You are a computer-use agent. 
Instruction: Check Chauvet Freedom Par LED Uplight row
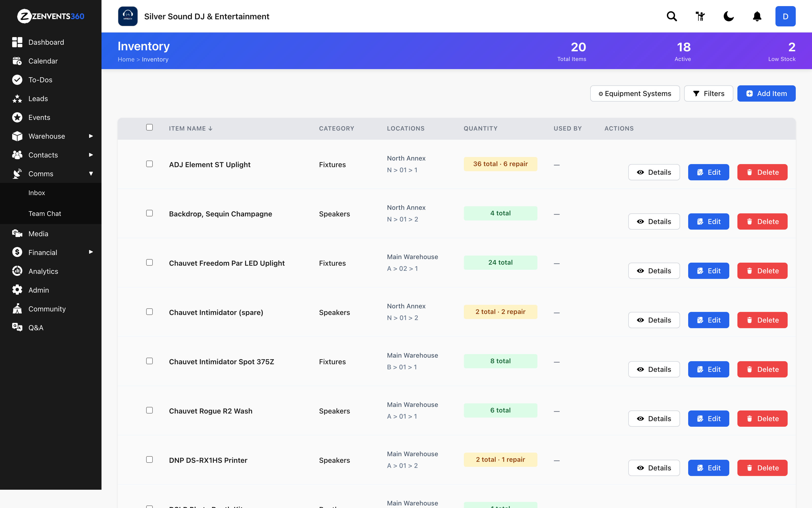pos(149,262)
